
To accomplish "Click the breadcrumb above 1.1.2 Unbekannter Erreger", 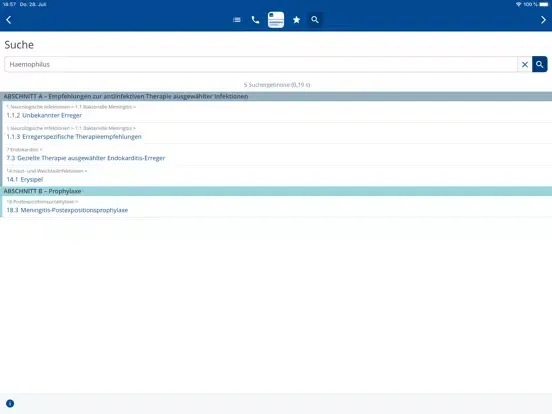I will [x=71, y=107].
